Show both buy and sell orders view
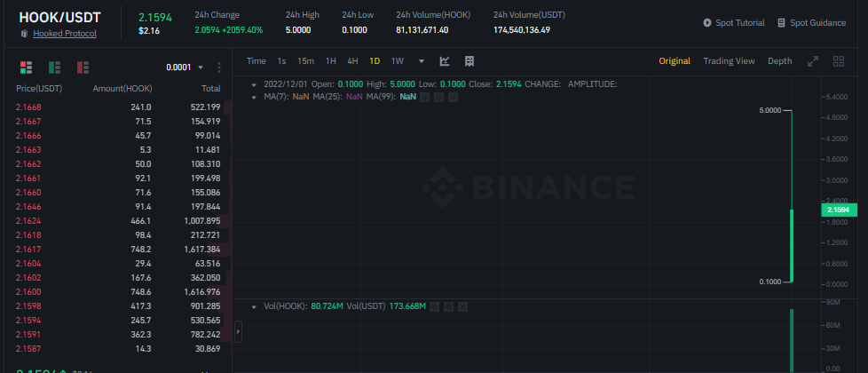This screenshot has width=868, height=373. click(25, 67)
